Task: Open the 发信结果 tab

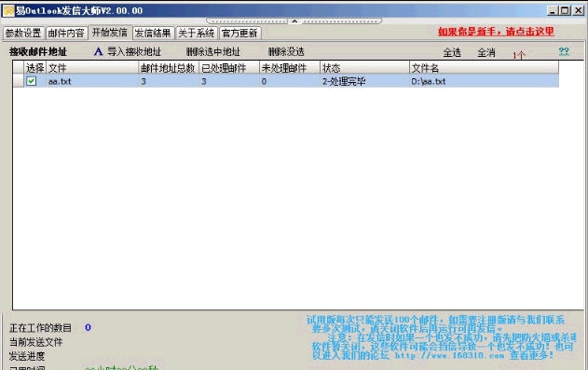Action: click(x=153, y=33)
